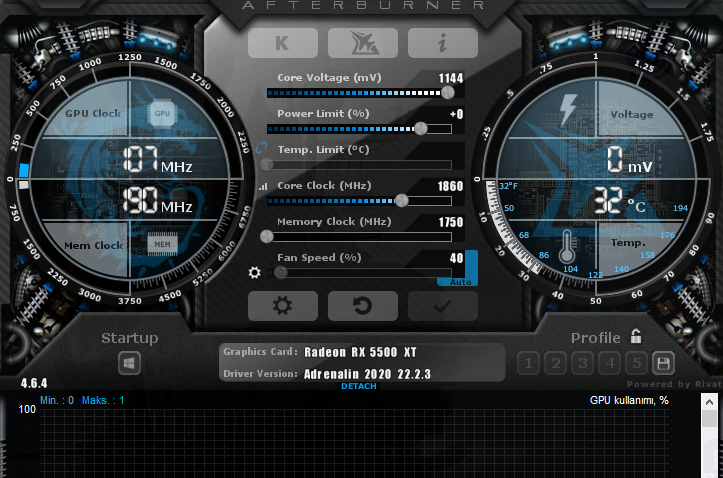Click the 190 MHz memory clock readout

click(157, 201)
